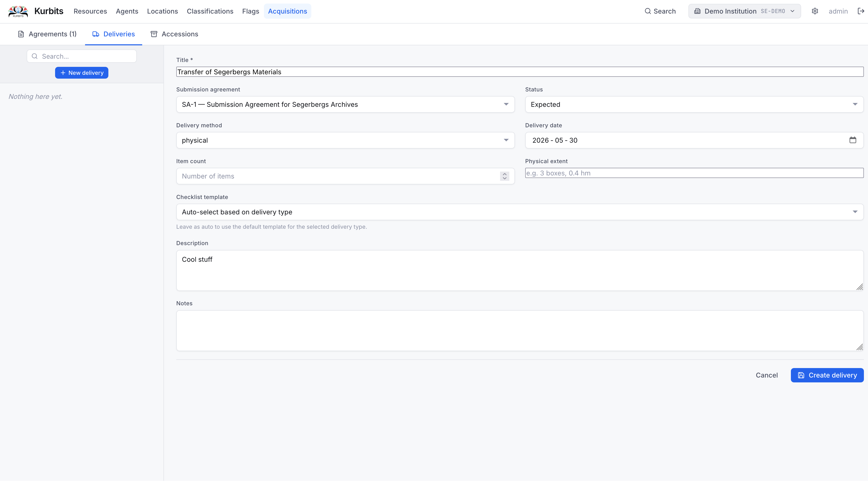The width and height of the screenshot is (868, 481).
Task: Click the Kurbits logo icon
Action: (18, 11)
